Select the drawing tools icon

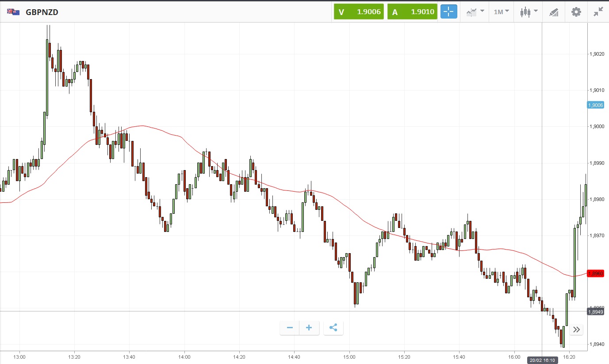coord(554,12)
